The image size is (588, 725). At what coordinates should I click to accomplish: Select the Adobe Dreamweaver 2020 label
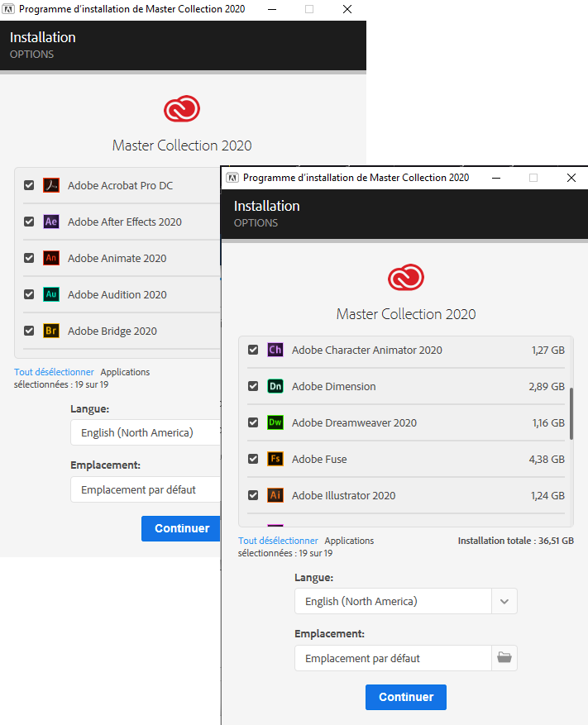point(354,422)
